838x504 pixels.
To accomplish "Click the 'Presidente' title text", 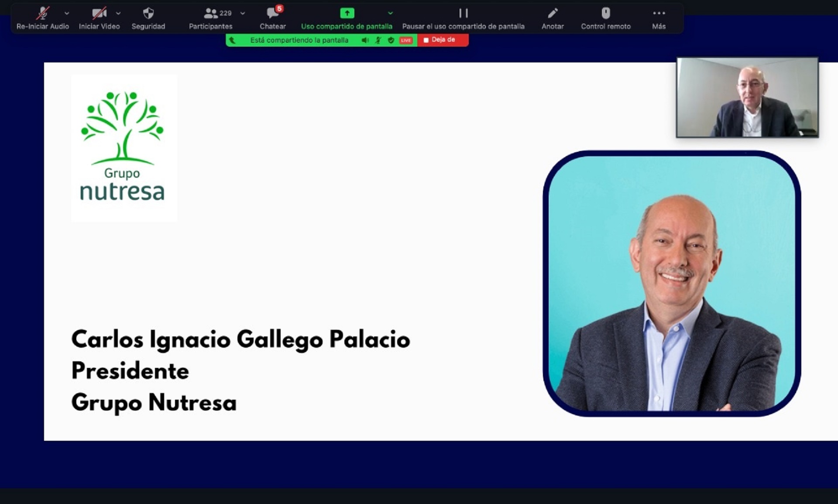I will [130, 370].
